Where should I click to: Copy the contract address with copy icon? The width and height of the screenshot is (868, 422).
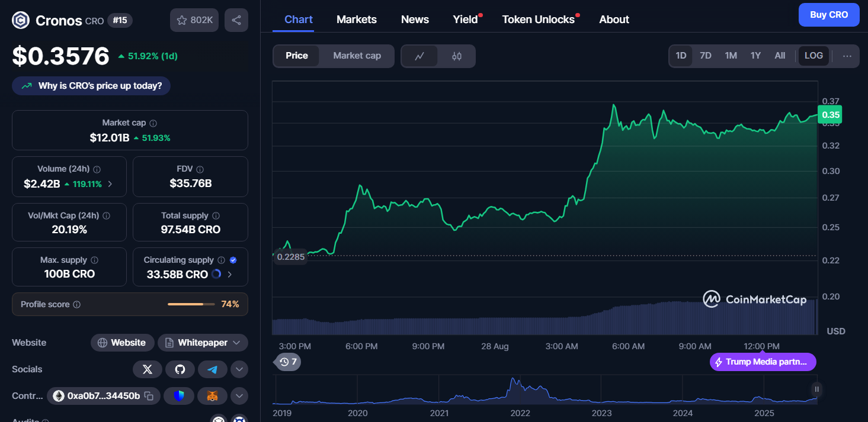[149, 396]
